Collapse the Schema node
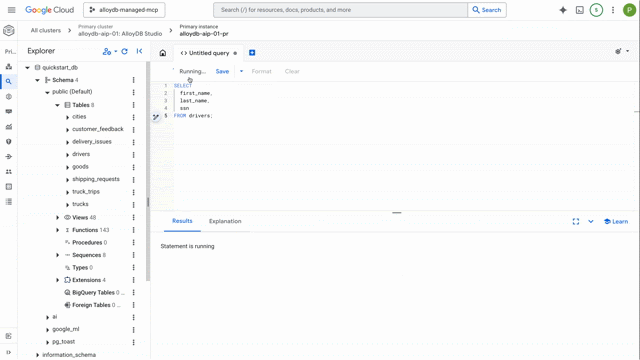Image resolution: width=640 pixels, height=360 pixels. (37, 80)
